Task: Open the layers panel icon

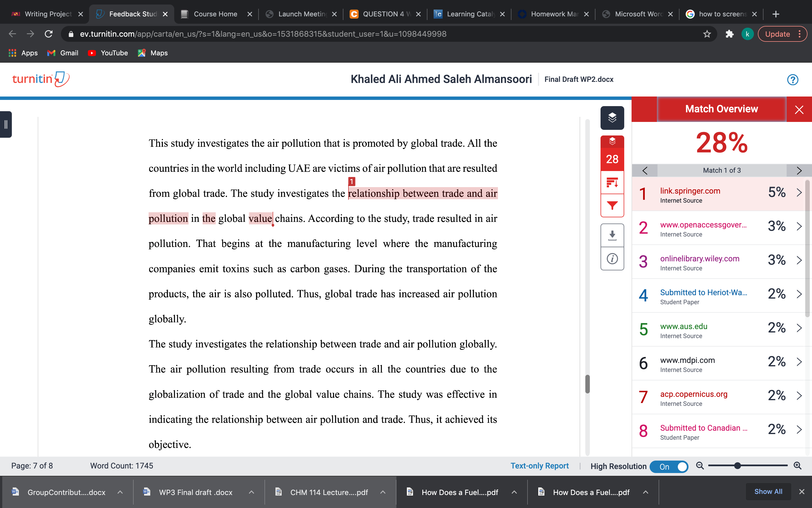Action: pos(612,118)
